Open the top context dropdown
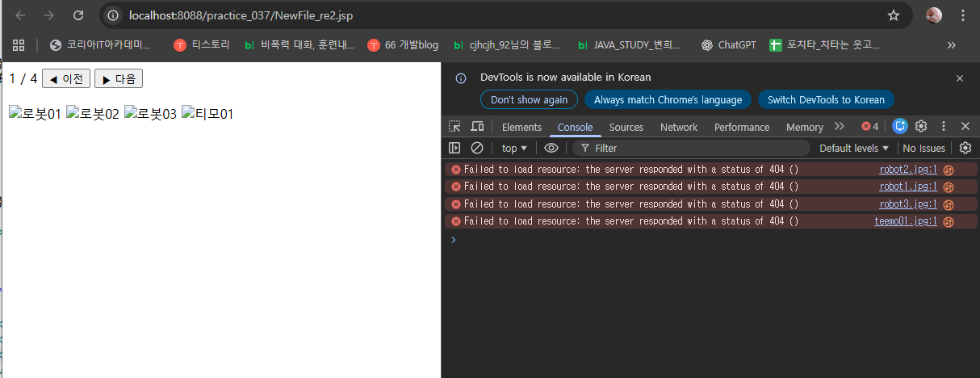980x378 pixels. (514, 148)
